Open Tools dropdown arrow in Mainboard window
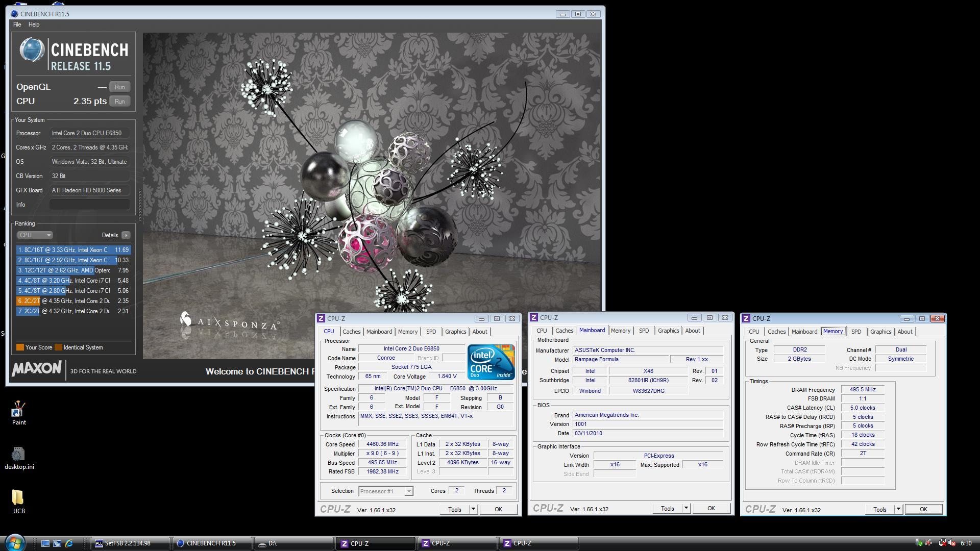The height and width of the screenshot is (551, 980). [x=686, y=508]
